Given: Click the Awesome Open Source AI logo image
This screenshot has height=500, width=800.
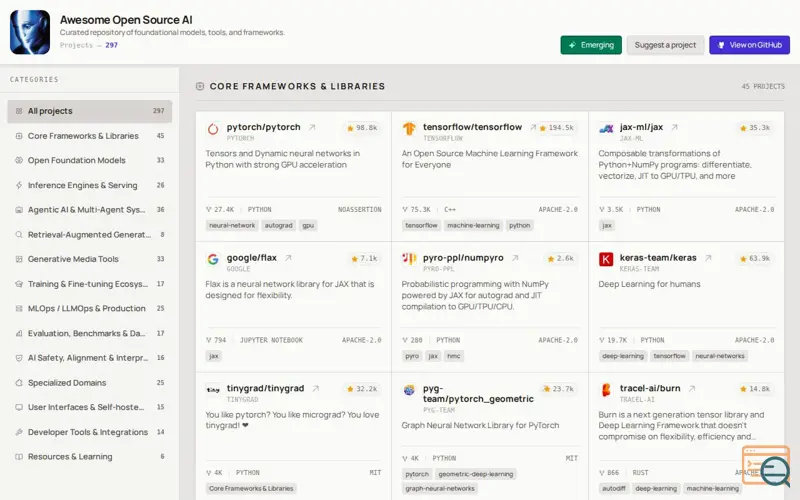Looking at the screenshot, I should click(x=30, y=32).
